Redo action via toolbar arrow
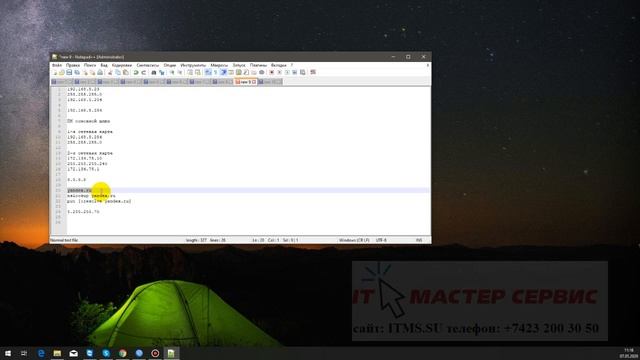The width and height of the screenshot is (640, 360). [x=144, y=72]
